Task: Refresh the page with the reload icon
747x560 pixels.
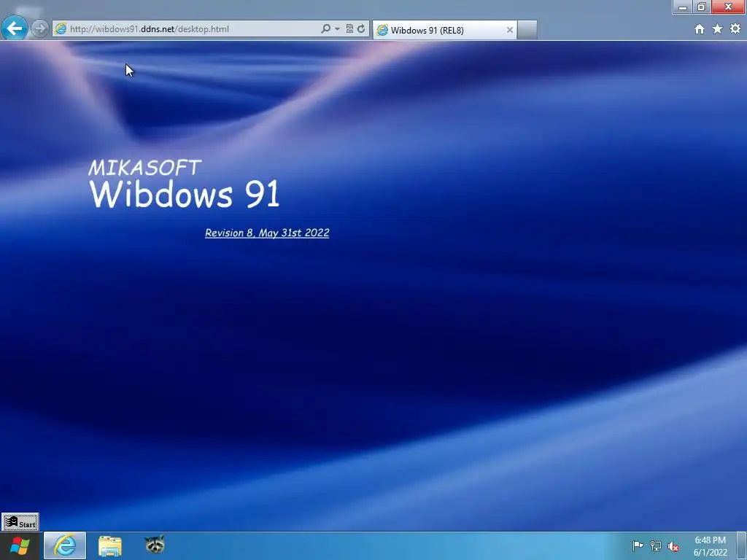Action: point(361,28)
